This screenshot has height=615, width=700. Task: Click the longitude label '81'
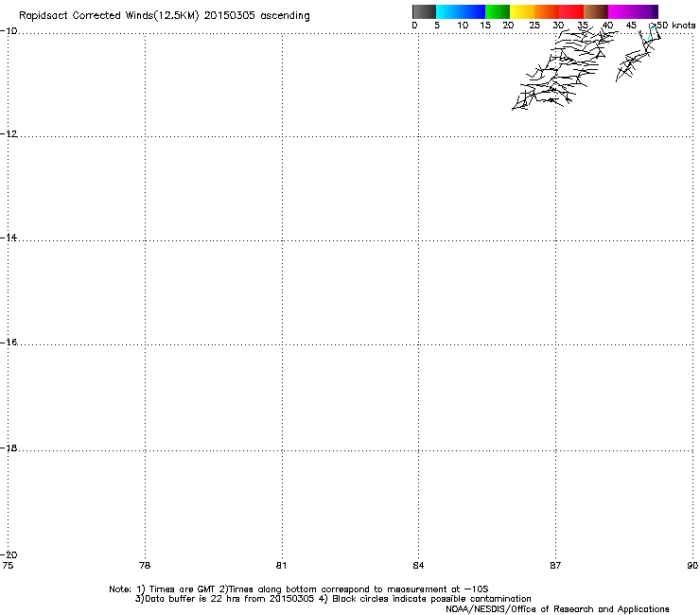(281, 566)
